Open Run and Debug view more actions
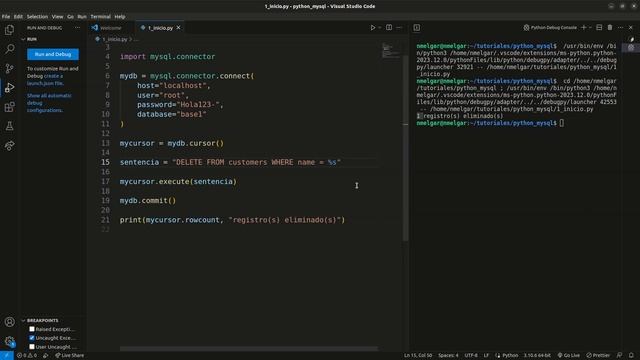Viewport: 640px width, 360px height. pyautogui.click(x=78, y=28)
